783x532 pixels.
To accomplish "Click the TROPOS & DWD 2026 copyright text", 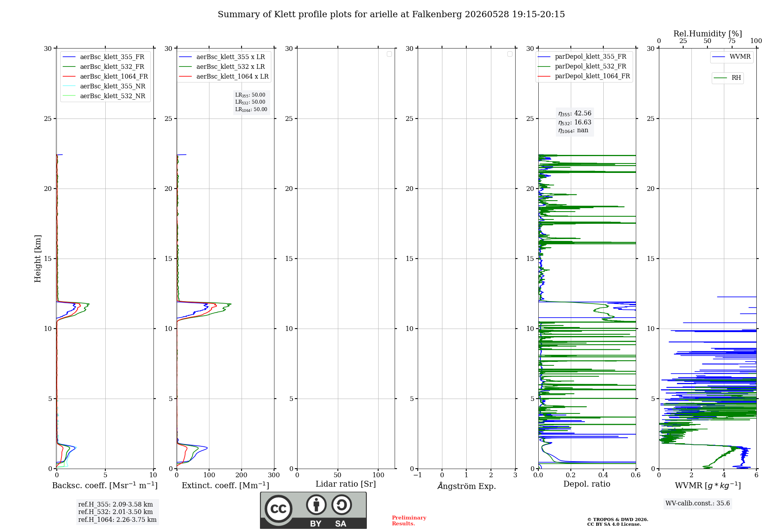I will tap(618, 519).
